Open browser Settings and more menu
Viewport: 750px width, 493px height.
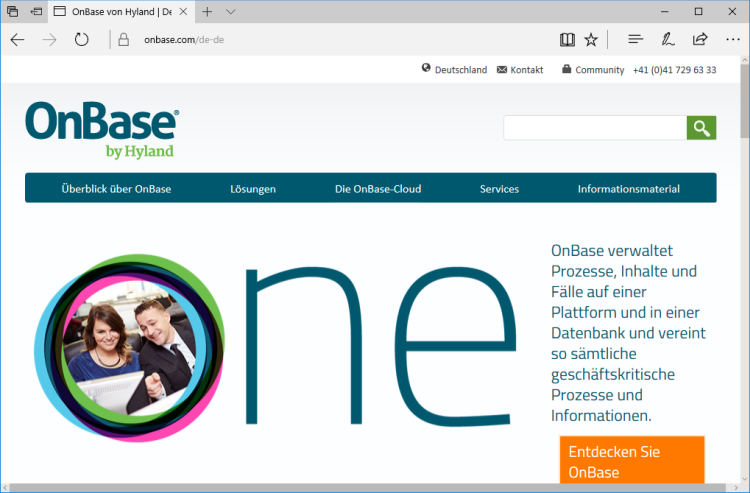(x=732, y=40)
